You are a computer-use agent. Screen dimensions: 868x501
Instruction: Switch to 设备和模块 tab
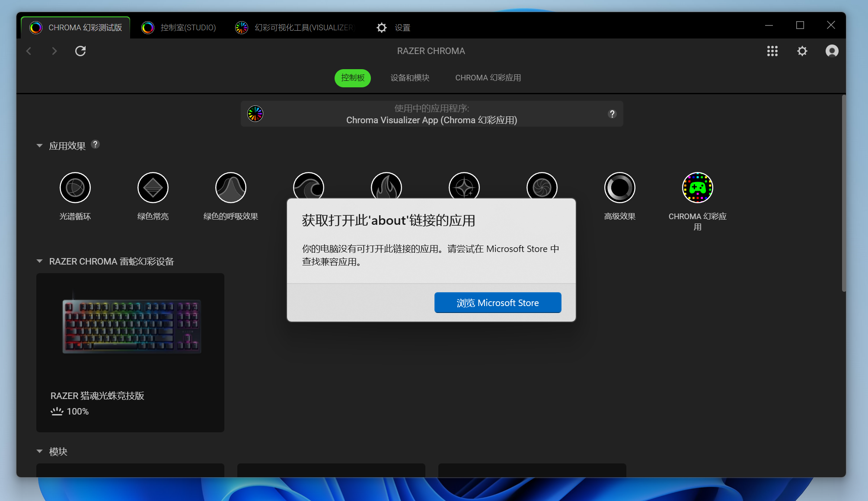410,78
